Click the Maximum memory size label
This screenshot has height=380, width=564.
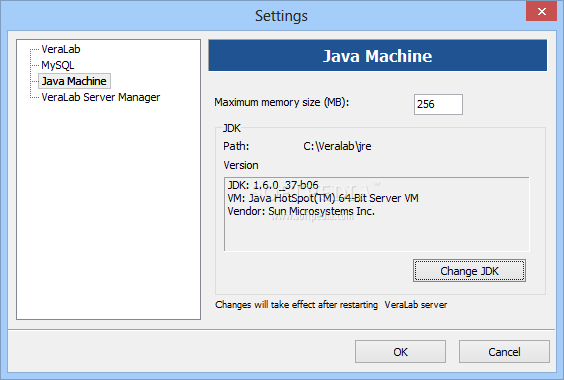click(x=282, y=103)
